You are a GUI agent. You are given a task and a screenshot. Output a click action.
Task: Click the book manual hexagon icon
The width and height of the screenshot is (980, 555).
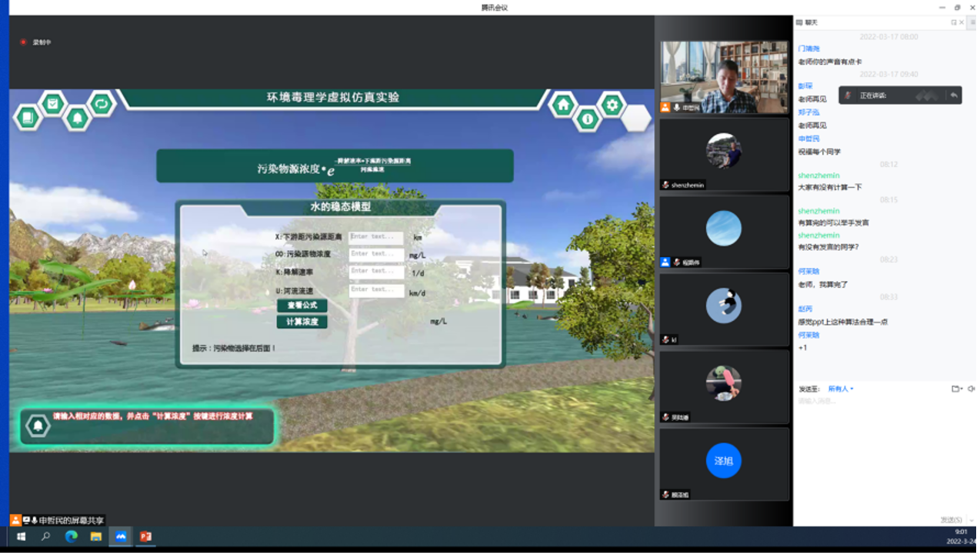click(x=28, y=118)
